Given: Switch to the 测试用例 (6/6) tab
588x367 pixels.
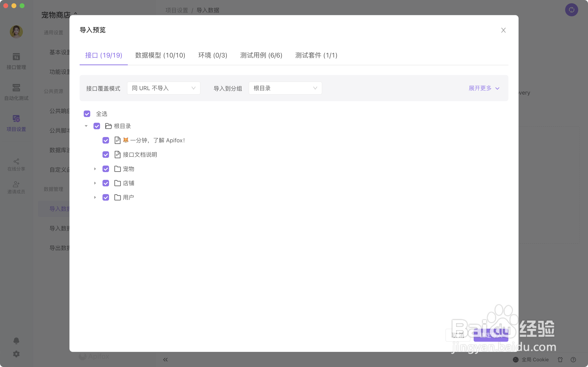Looking at the screenshot, I should 261,55.
